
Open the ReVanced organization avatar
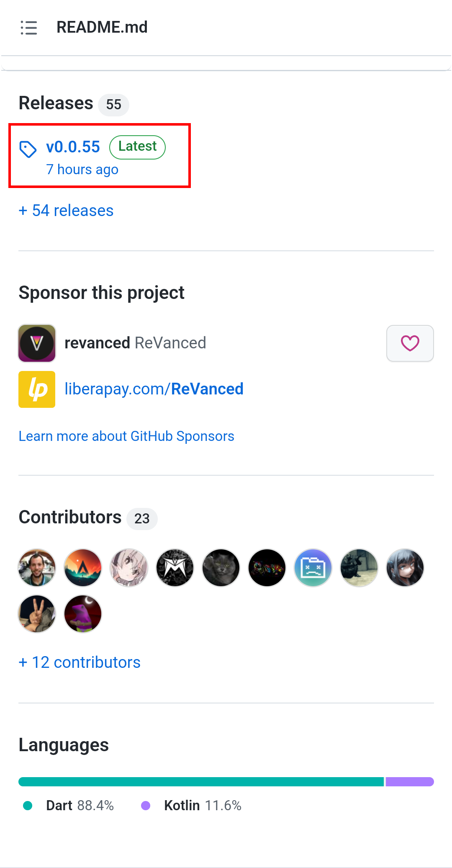[x=37, y=343]
